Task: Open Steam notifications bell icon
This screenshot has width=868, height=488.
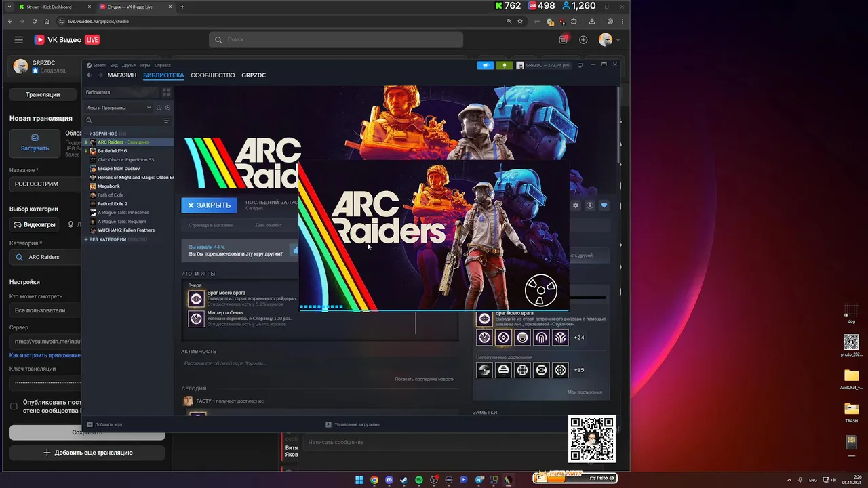Action: point(504,65)
